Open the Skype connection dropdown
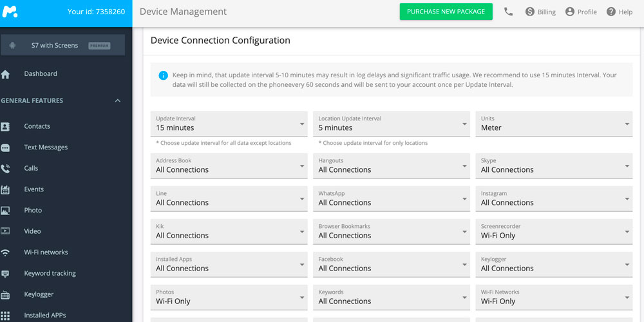Screen dimensions: 644x322 [x=554, y=166]
